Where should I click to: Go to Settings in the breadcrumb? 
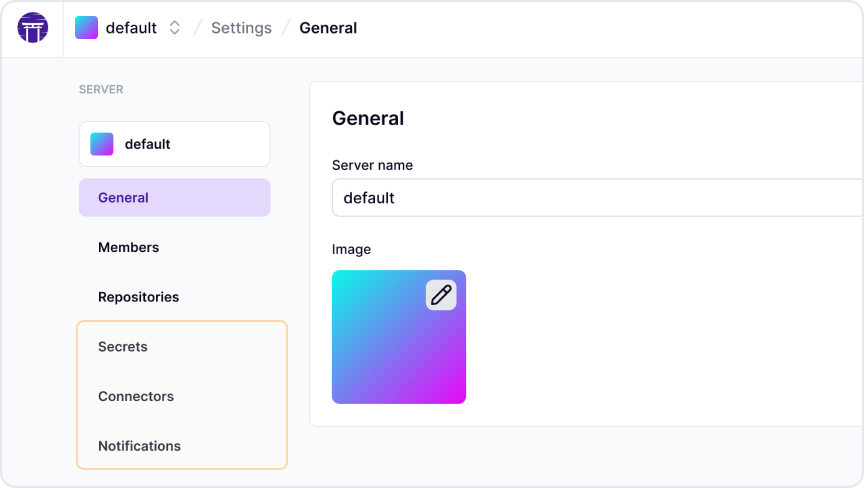click(x=241, y=28)
